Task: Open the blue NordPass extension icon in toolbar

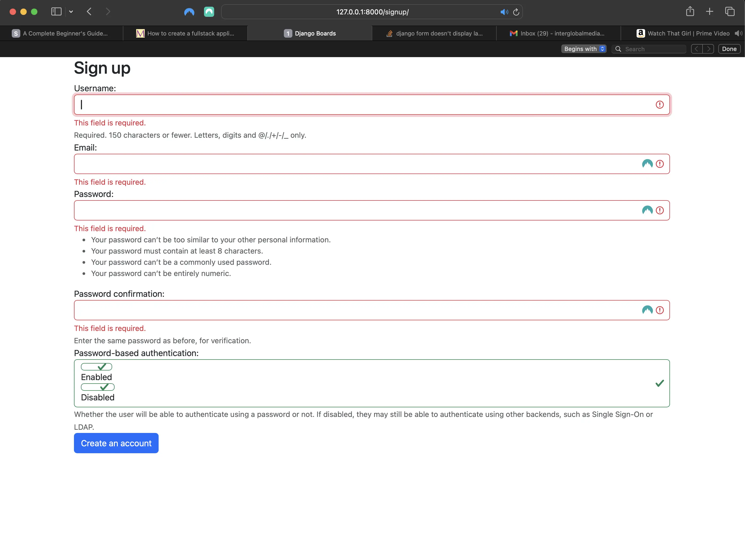Action: click(189, 12)
